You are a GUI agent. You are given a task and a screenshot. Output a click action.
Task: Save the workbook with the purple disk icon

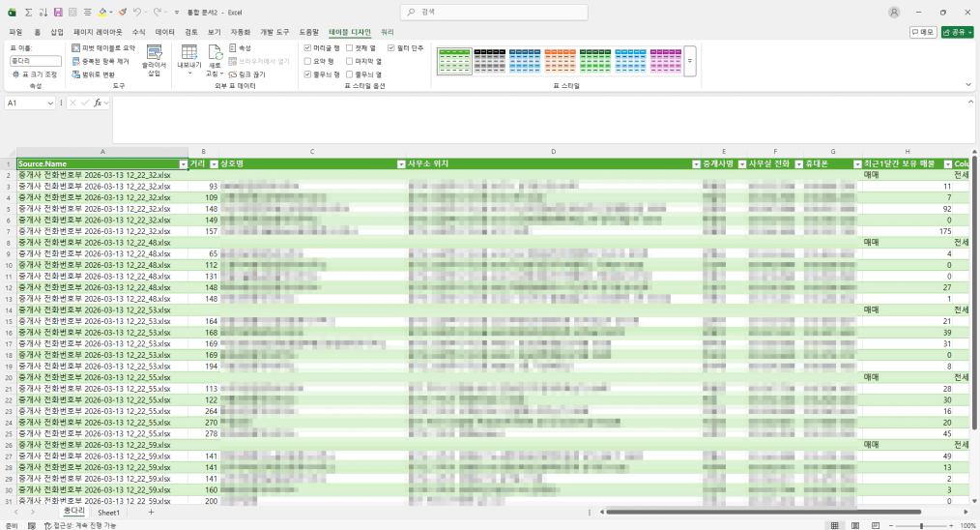[57, 12]
